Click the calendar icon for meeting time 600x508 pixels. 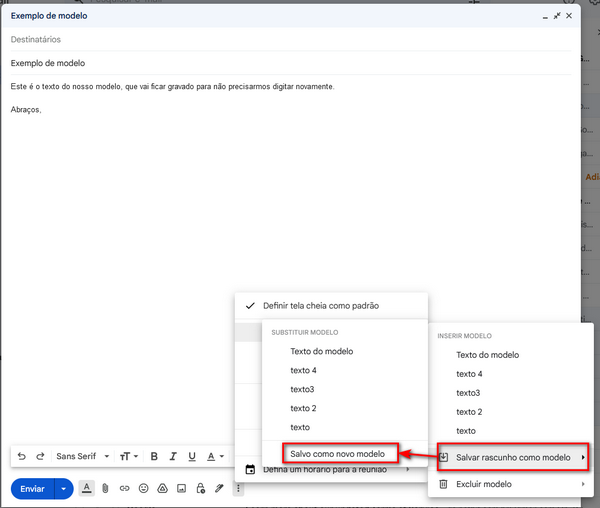(250, 469)
